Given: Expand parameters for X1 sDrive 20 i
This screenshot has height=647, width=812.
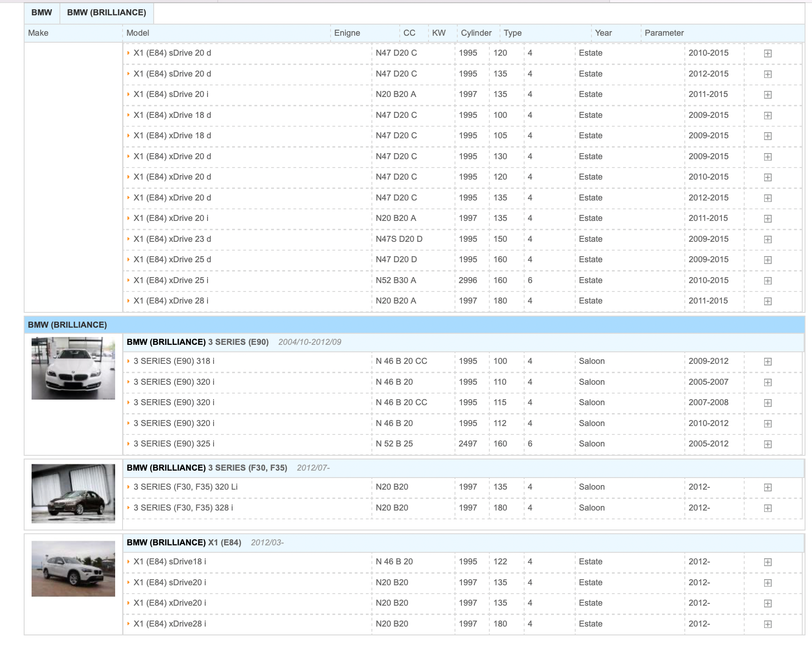Looking at the screenshot, I should (767, 95).
